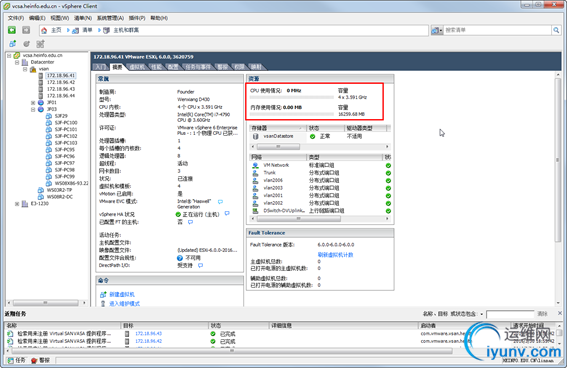The width and height of the screenshot is (567, 368).
Task: Collapse the vcsa.heinfo.edu.cn root node
Action: tap(9, 56)
